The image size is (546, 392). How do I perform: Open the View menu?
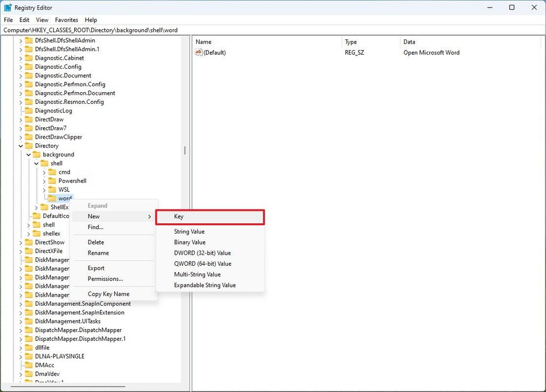click(42, 20)
